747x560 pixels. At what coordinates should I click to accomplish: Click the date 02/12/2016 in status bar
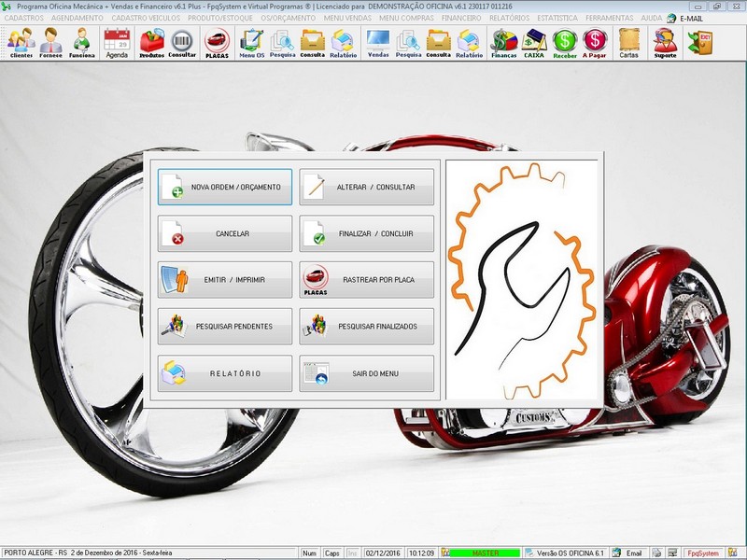[x=383, y=553]
